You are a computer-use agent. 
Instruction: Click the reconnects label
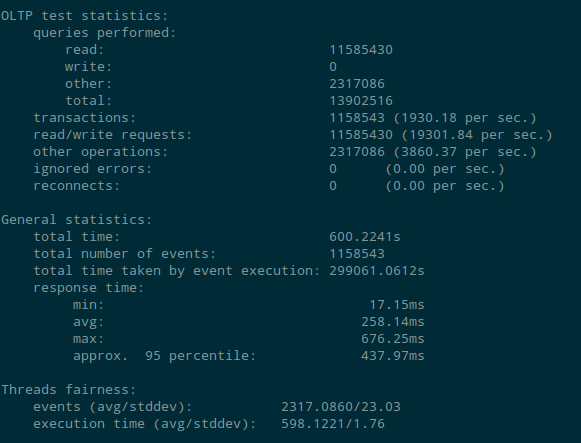77,186
